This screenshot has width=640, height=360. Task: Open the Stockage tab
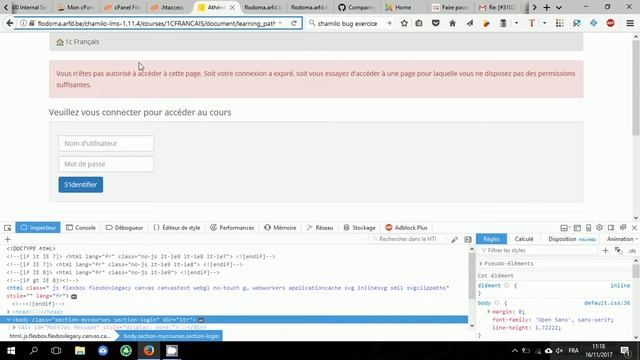tap(360, 228)
